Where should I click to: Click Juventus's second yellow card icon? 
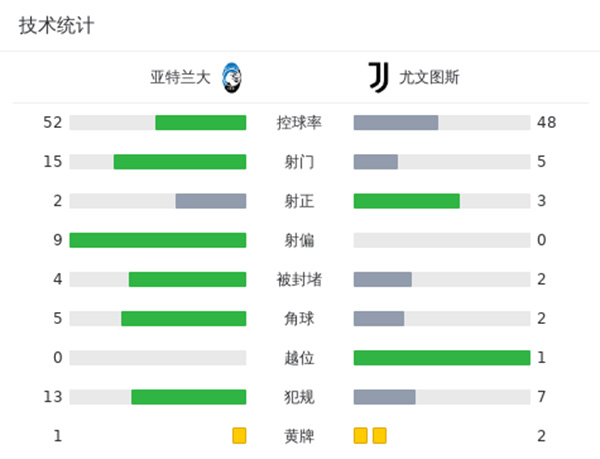[x=379, y=436]
